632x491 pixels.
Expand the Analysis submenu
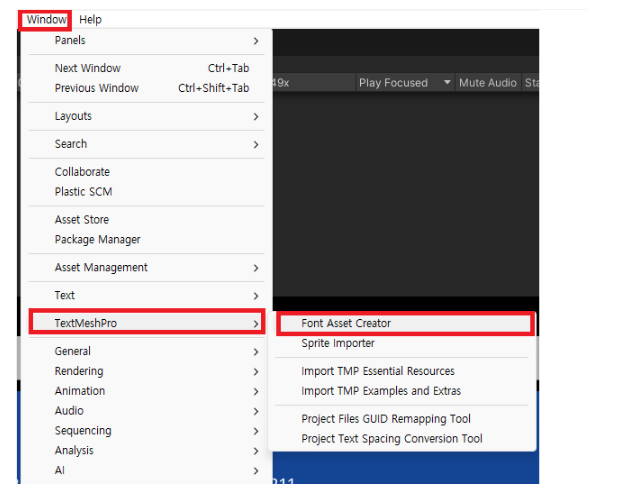(x=147, y=450)
